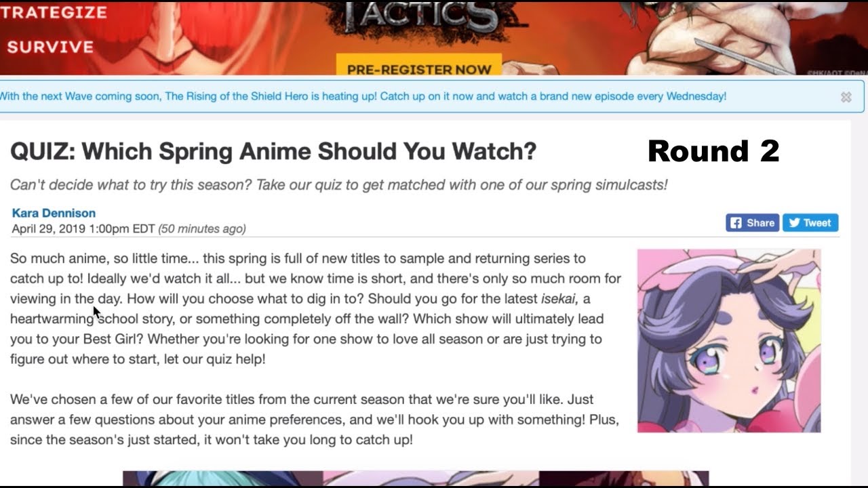868x488 pixels.
Task: Click the Facebook Share button
Action: [x=752, y=222]
